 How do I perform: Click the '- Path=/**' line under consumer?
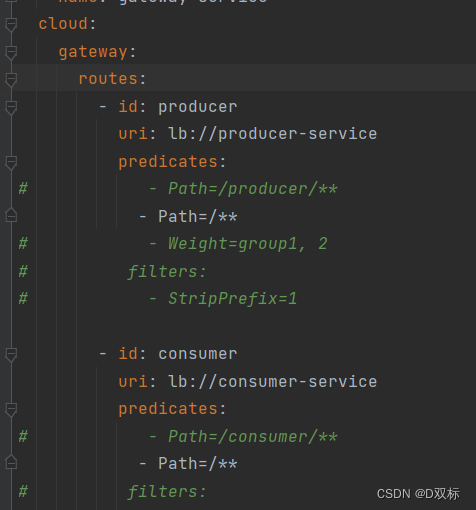188,464
